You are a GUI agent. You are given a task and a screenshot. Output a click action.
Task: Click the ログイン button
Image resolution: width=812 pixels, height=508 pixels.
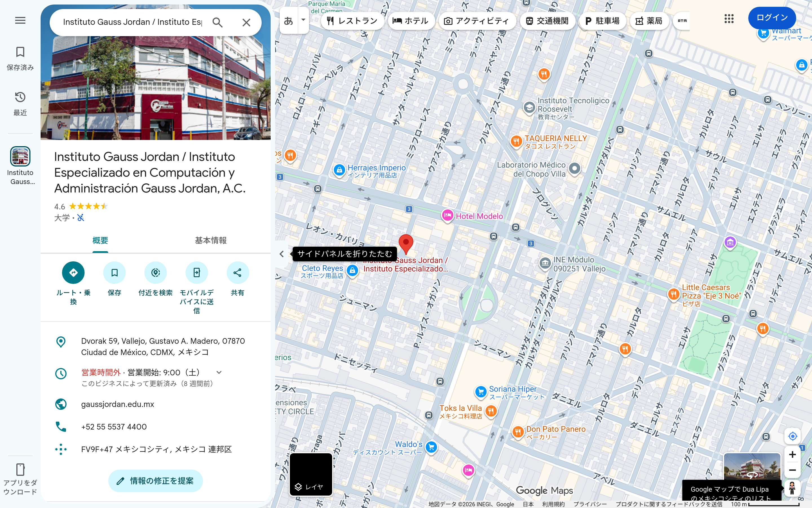pyautogui.click(x=772, y=18)
